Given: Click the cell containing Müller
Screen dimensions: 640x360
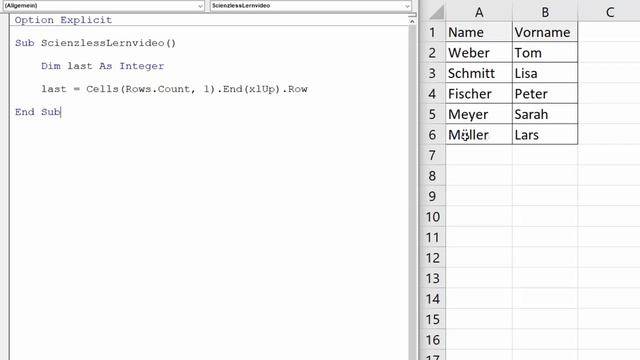Looking at the screenshot, I should (479, 135).
